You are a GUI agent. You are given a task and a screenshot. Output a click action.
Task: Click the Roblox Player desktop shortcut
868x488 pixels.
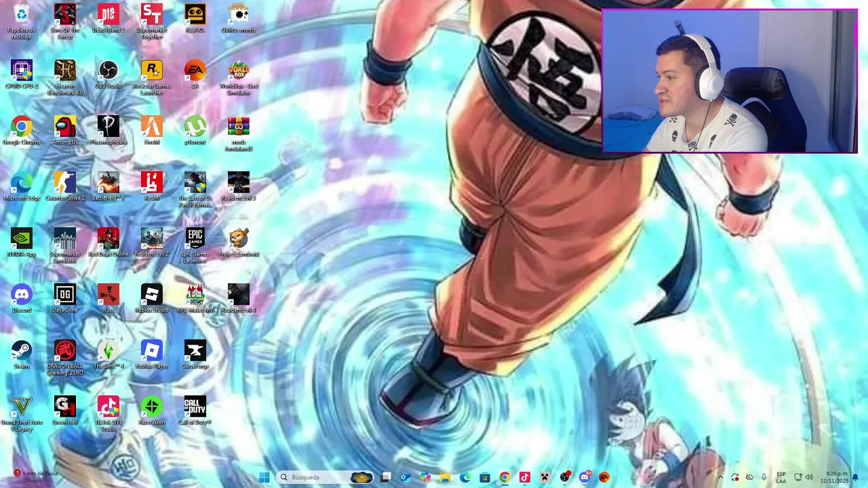pos(152,355)
